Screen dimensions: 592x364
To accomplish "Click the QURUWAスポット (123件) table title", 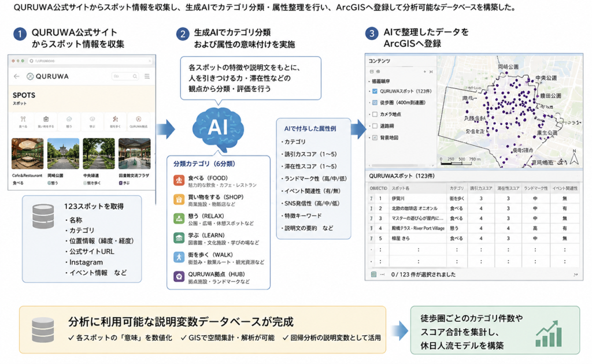I will coord(401,176).
